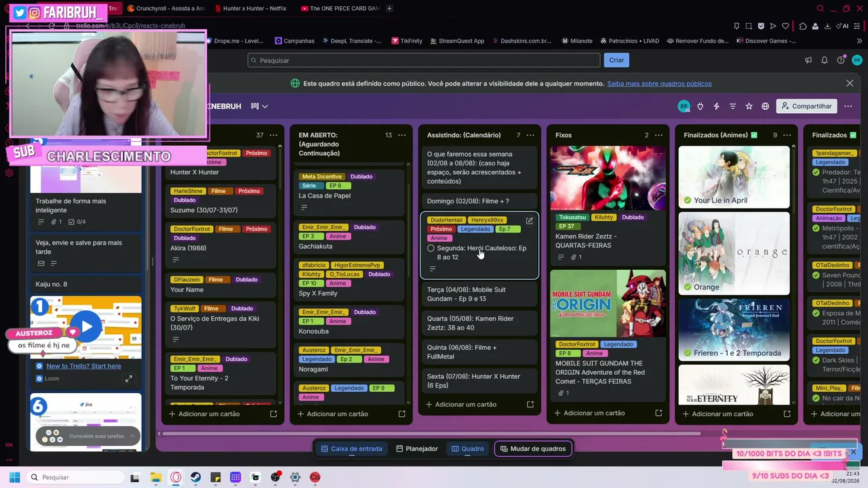Click the Criar button
The image size is (868, 488).
616,60
